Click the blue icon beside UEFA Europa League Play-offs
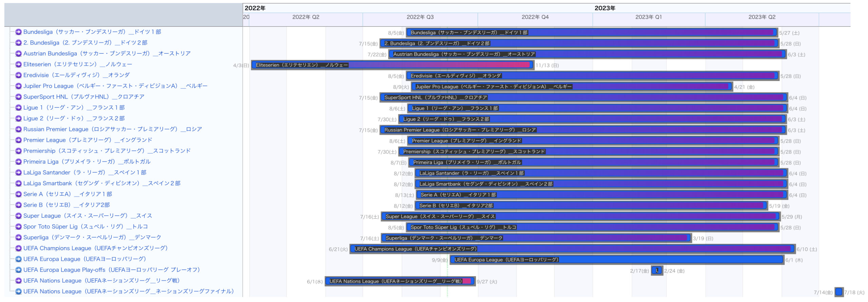Viewport: 868px width, 302px height. [19, 270]
